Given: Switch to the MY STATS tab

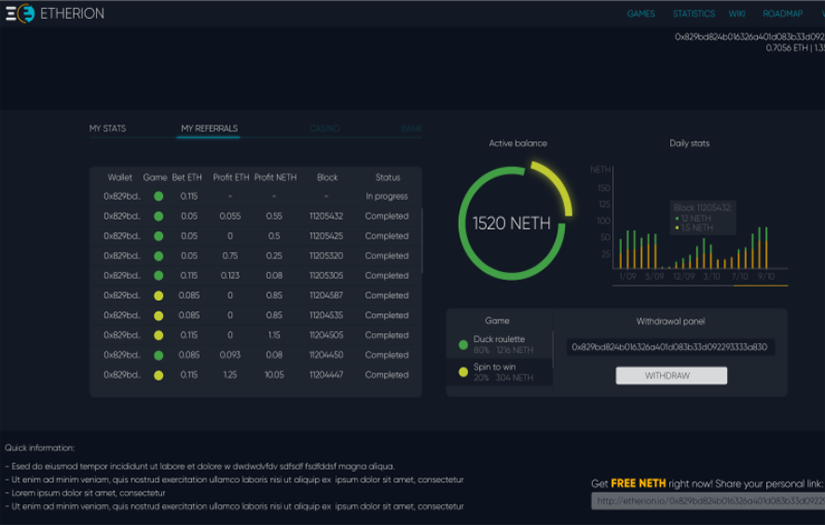Looking at the screenshot, I should (x=107, y=128).
